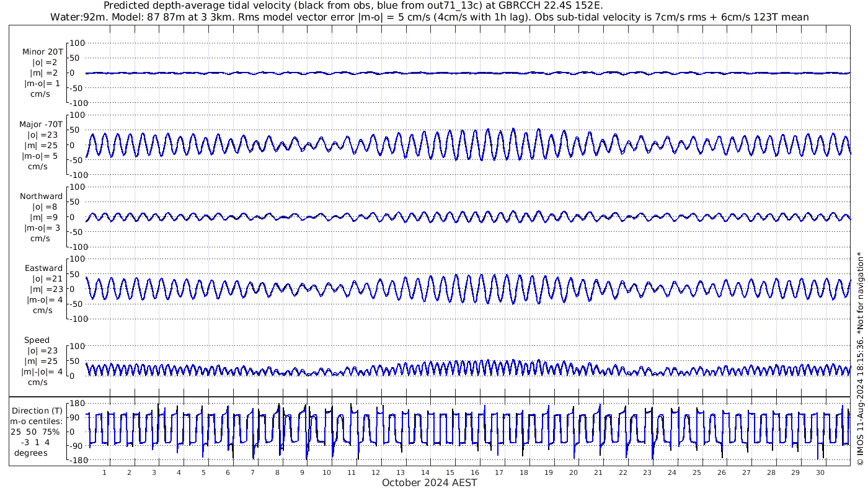Click day '19' on the date axis

point(549,472)
